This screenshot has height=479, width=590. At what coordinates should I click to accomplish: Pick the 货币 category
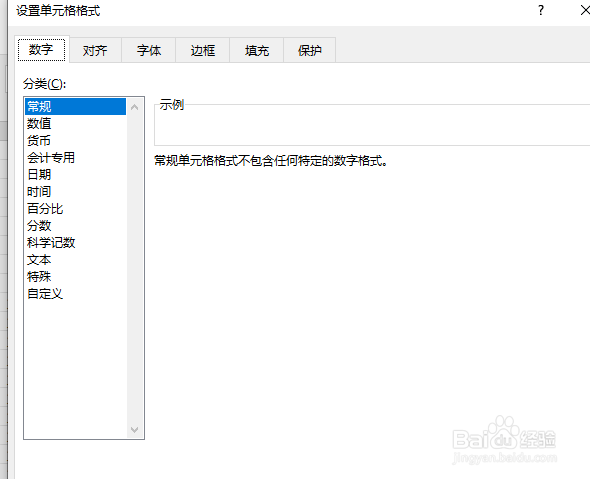pos(75,140)
